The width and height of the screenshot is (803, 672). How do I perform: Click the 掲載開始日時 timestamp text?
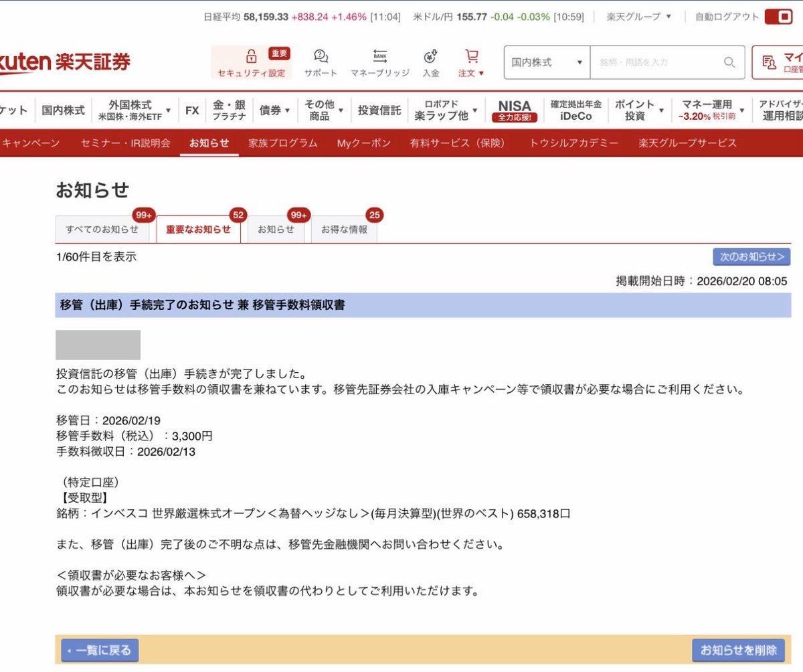701,281
